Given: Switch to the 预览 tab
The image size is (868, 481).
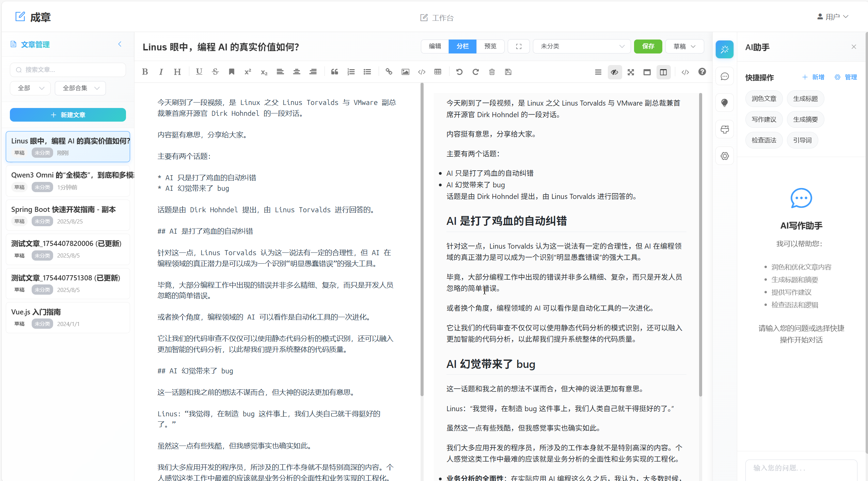Looking at the screenshot, I should pyautogui.click(x=490, y=46).
